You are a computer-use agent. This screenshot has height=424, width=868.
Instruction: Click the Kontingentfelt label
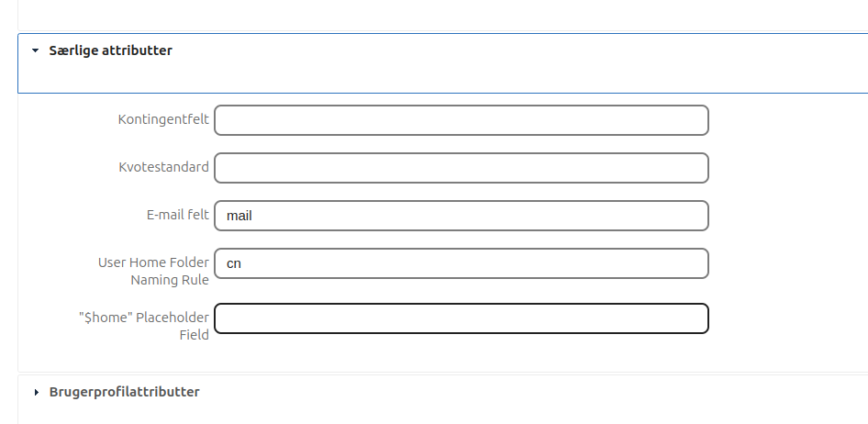[x=163, y=120]
